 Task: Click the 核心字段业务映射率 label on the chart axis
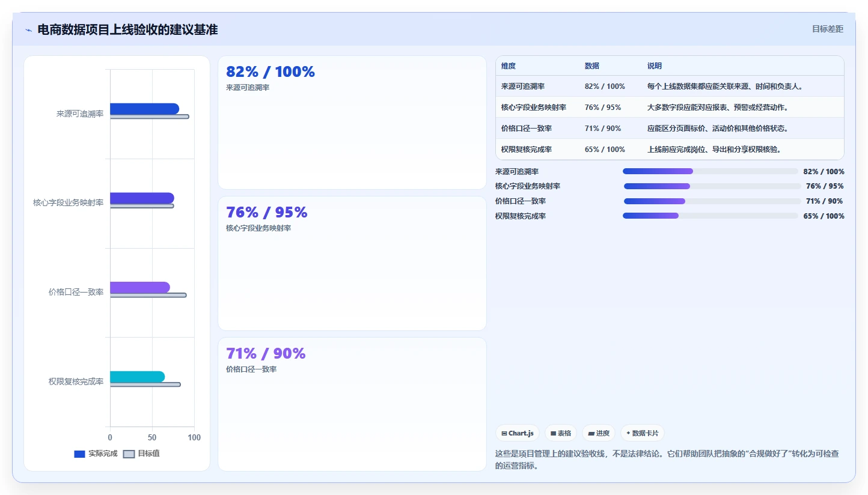click(68, 203)
